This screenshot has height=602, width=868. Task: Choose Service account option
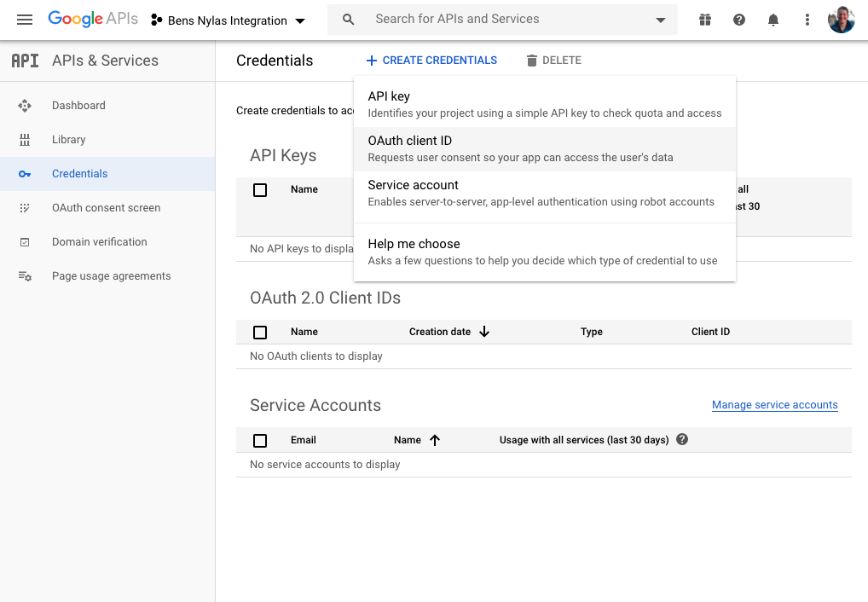click(x=544, y=194)
